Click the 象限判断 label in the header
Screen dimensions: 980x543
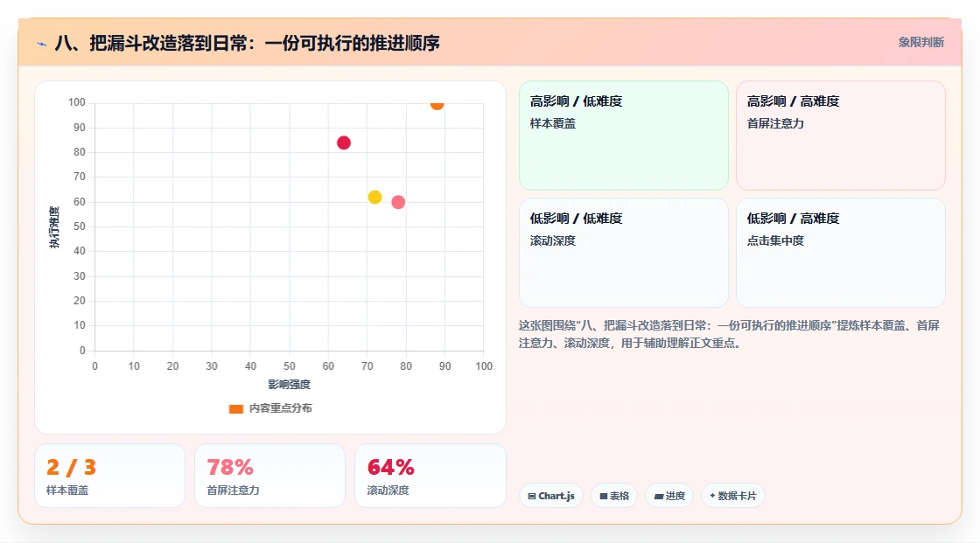tap(920, 43)
